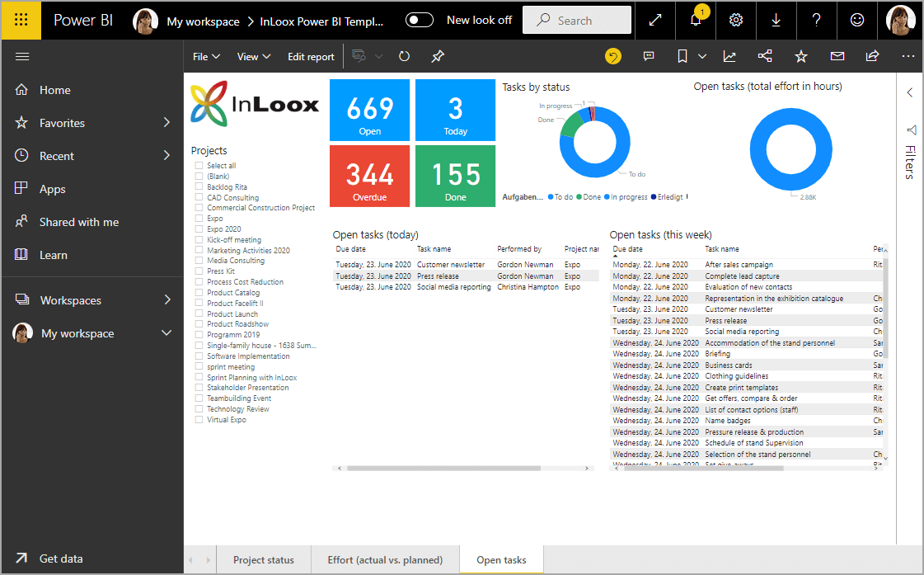
Task: Open the usage metrics chart icon
Action: point(729,57)
